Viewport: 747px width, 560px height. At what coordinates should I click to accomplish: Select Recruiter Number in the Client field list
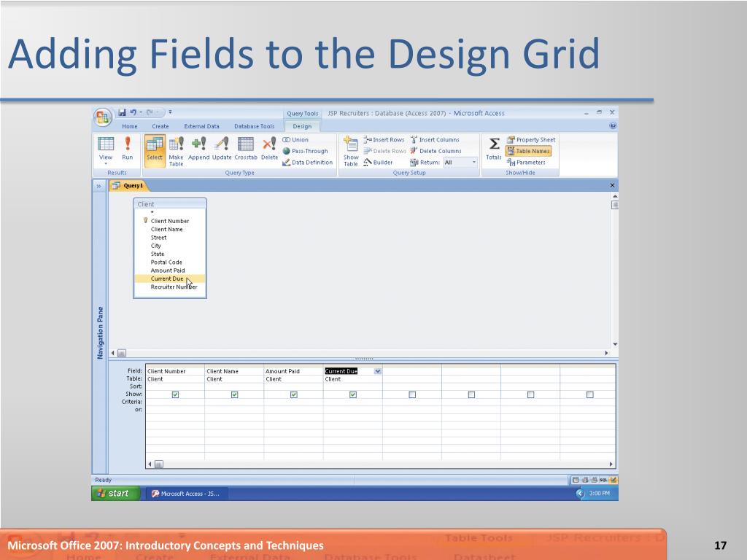click(x=174, y=287)
